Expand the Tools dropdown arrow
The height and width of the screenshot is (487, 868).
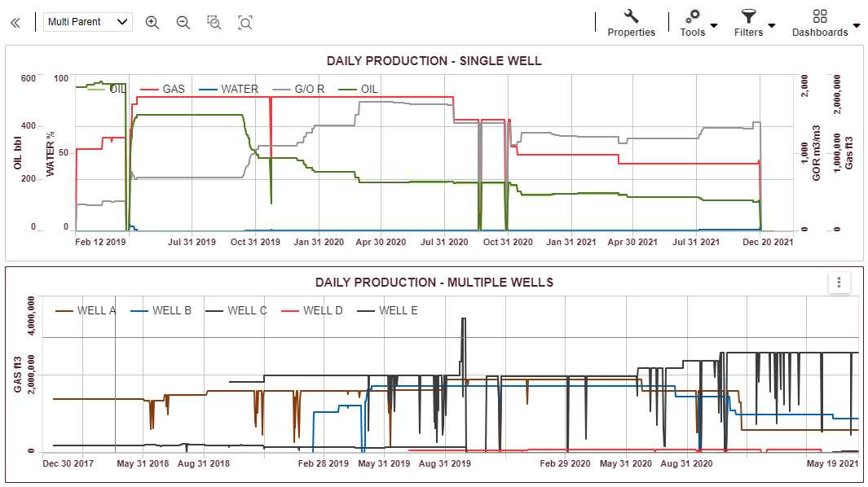point(714,25)
